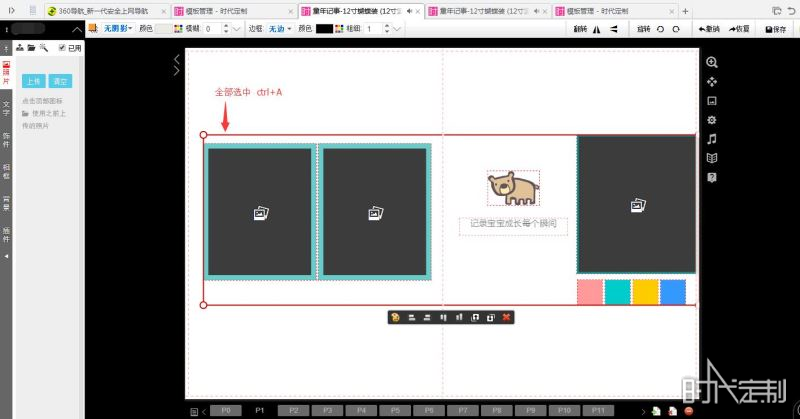Image resolution: width=800 pixels, height=419 pixels.
Task: Select the four-arrow move tool
Action: pos(712,82)
